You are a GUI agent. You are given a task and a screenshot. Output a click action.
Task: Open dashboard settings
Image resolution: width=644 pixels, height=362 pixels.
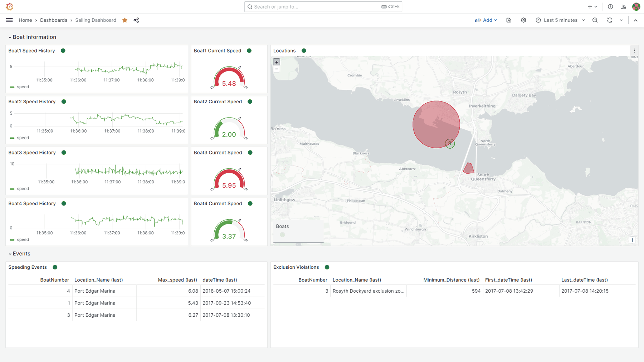[523, 20]
